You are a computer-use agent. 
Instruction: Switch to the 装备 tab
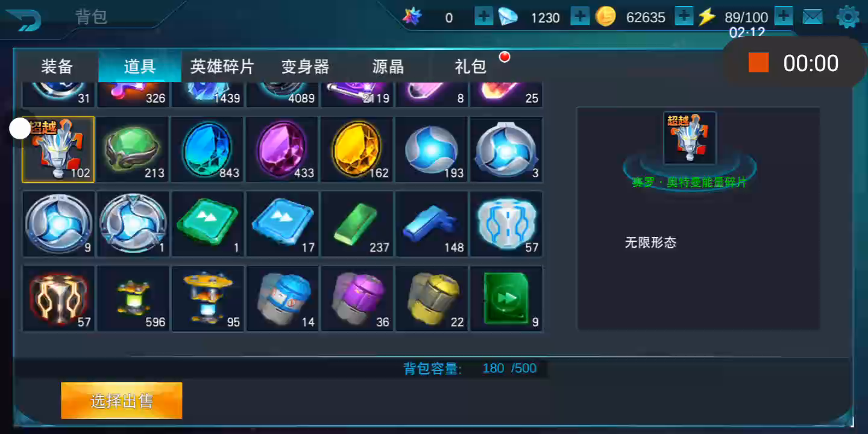tap(57, 66)
